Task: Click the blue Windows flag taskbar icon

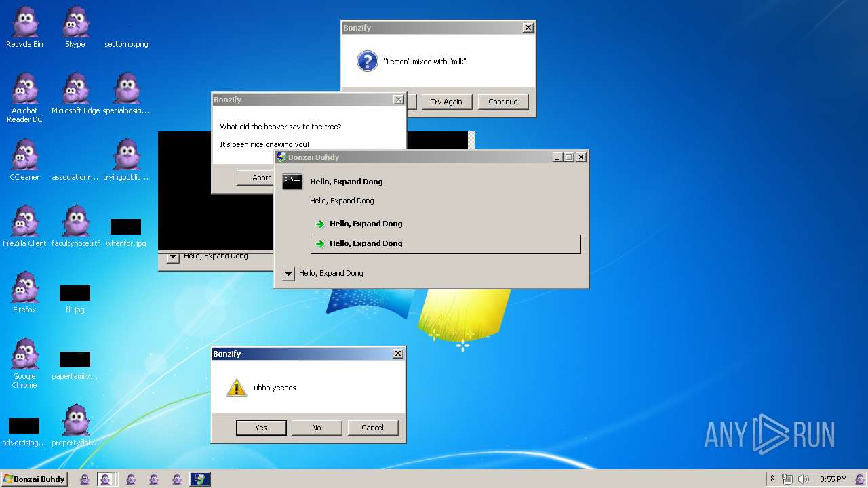Action: click(x=200, y=479)
